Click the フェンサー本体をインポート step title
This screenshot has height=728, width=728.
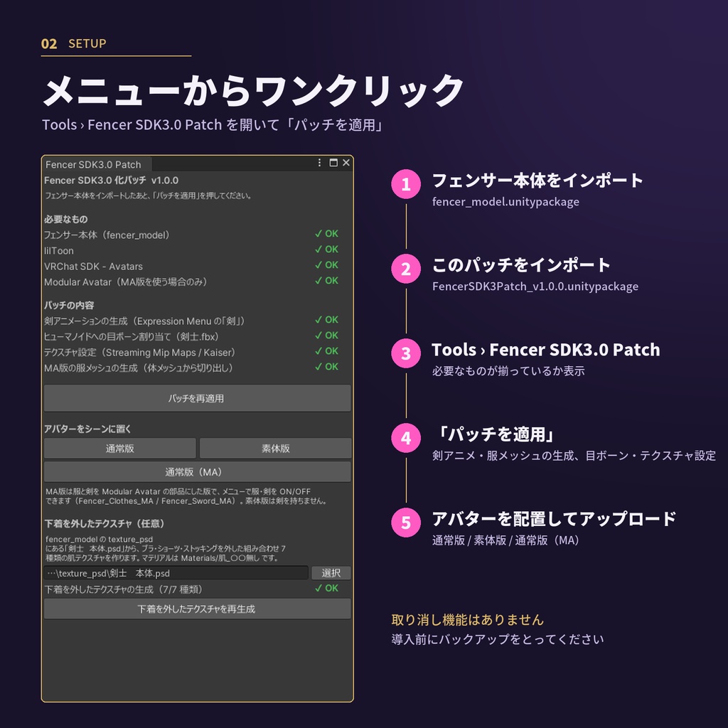click(537, 180)
